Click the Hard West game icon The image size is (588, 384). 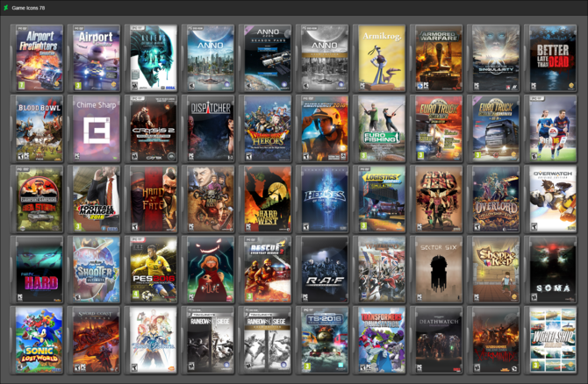266,199
